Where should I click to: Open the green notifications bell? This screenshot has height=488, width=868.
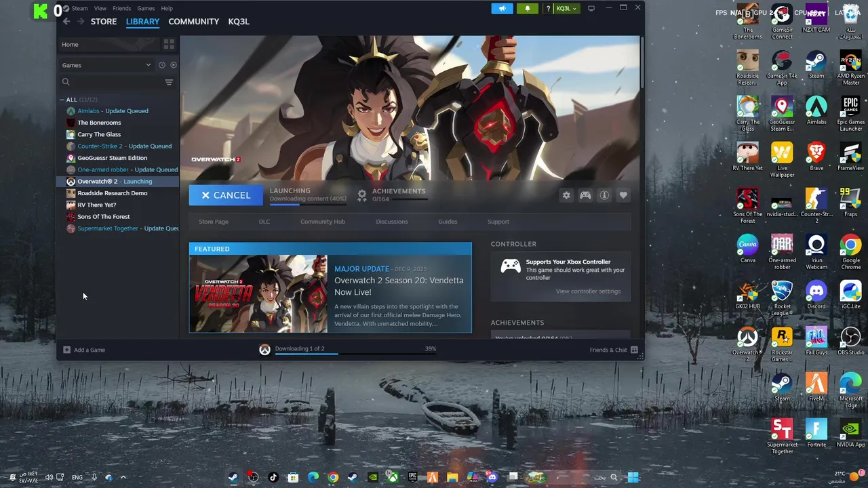[528, 8]
